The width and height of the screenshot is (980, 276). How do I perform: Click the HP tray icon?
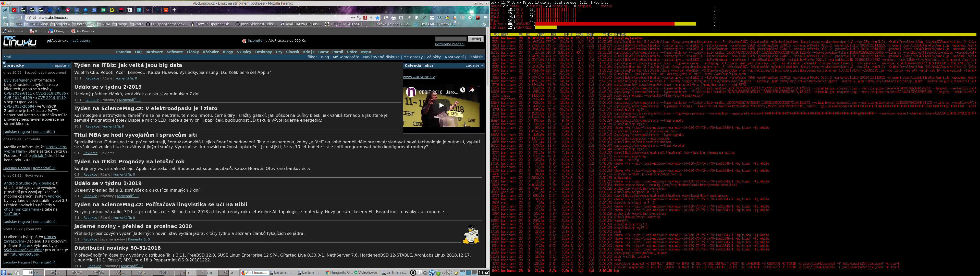(431, 273)
